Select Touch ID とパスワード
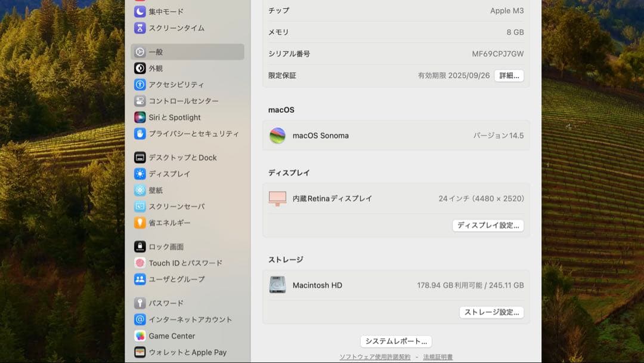Screen dimensions: 644x363 click(x=179, y=263)
